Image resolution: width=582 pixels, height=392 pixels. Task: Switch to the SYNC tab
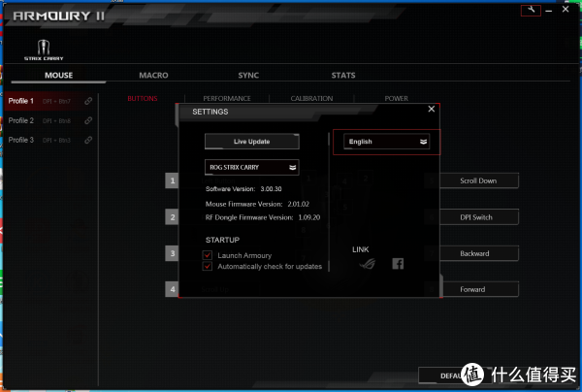coord(248,76)
